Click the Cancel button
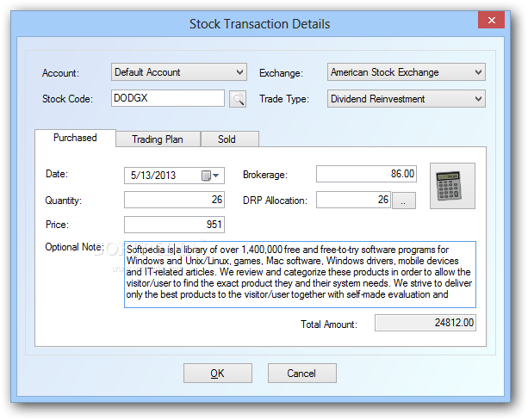This screenshot has height=420, width=528. click(301, 373)
